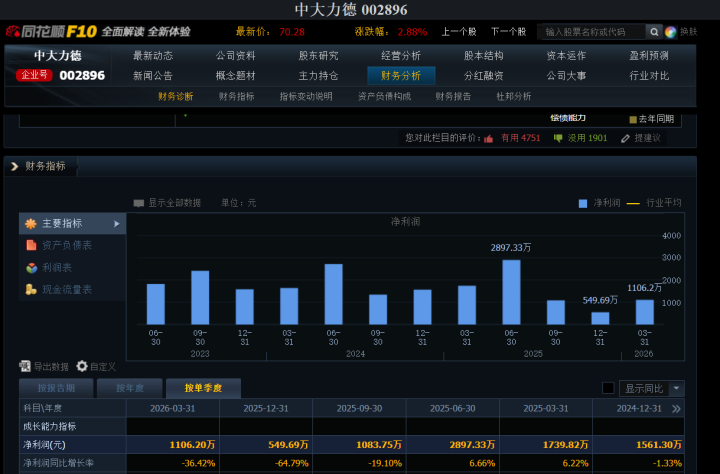Open the 资产负债构成 sub-tab
Viewport: 720px width, 474px height.
pyautogui.click(x=384, y=96)
